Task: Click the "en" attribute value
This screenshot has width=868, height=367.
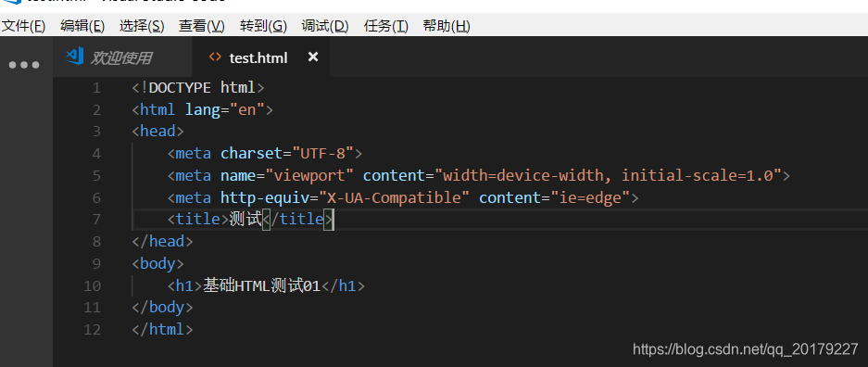Action: [247, 109]
